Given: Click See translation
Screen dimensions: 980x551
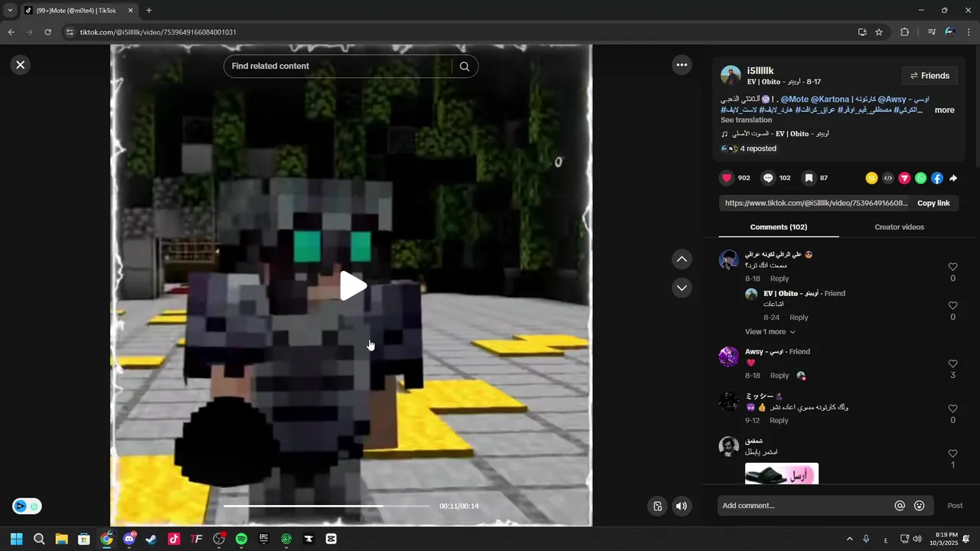Looking at the screenshot, I should [x=746, y=120].
